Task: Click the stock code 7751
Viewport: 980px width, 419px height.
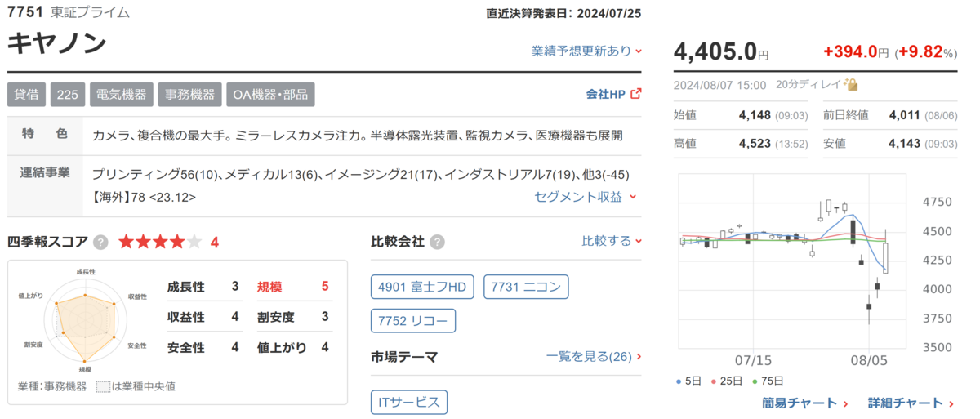Action: click(24, 12)
